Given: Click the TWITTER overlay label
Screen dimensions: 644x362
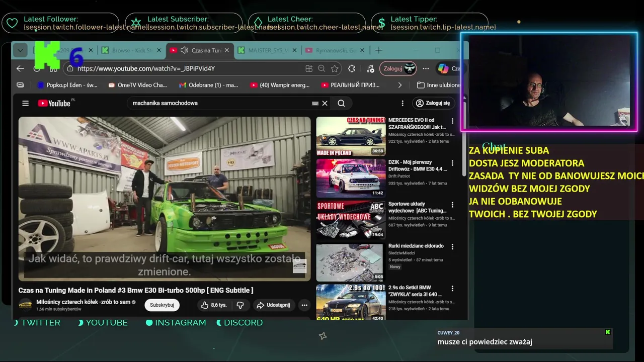Looking at the screenshot, I should click(x=41, y=323).
